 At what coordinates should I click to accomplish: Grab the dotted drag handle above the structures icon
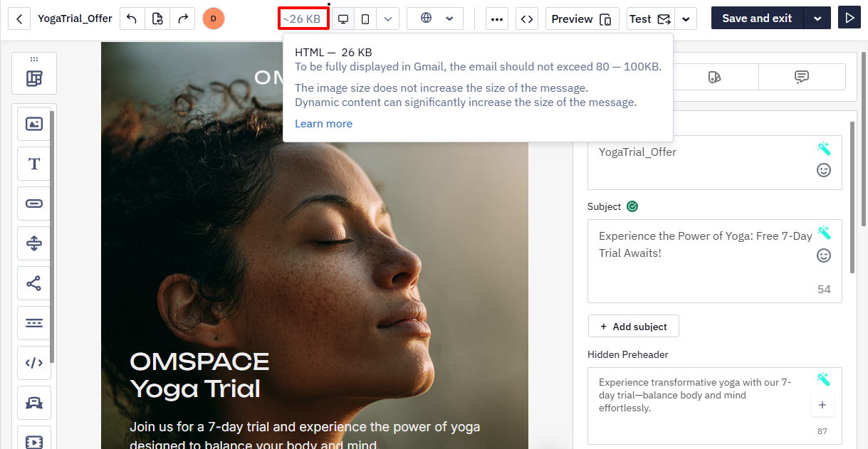34,59
